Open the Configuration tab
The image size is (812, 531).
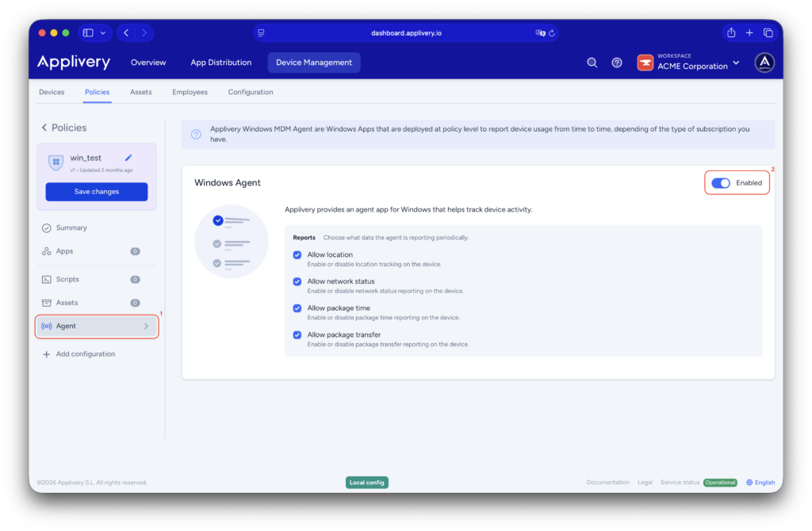pos(250,92)
